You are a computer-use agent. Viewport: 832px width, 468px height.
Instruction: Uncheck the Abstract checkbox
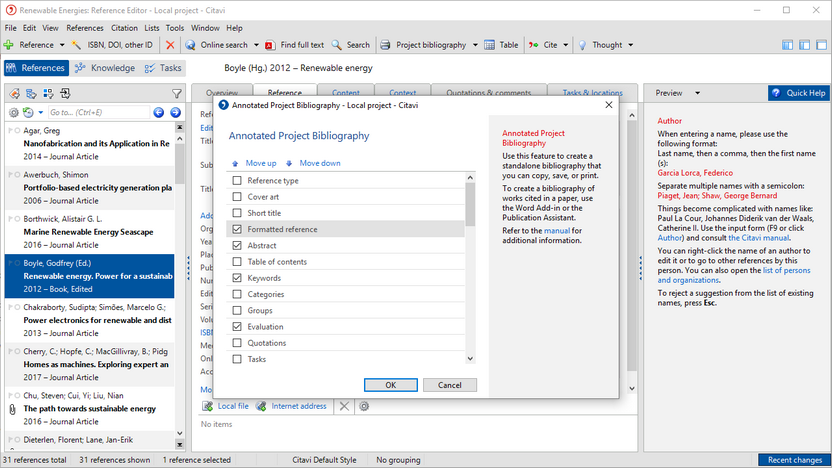(237, 246)
